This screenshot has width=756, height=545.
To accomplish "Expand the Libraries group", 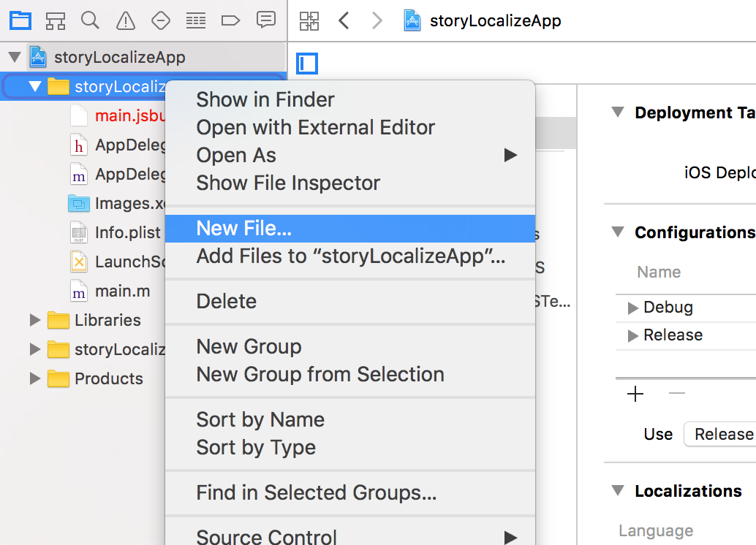I will (x=34, y=320).
